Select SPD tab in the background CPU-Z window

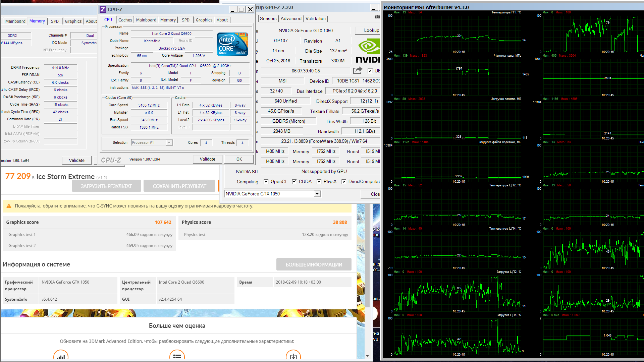pyautogui.click(x=55, y=21)
